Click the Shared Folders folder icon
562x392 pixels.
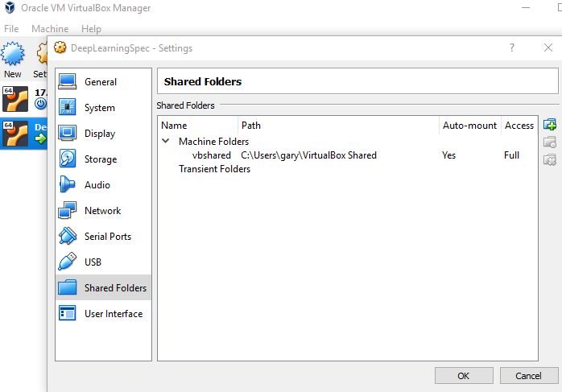[68, 287]
